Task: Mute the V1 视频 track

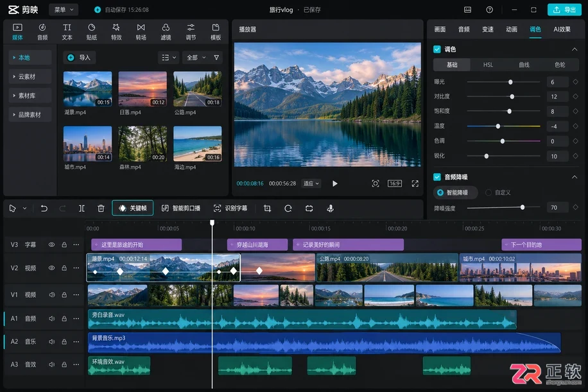Action: pyautogui.click(x=52, y=295)
